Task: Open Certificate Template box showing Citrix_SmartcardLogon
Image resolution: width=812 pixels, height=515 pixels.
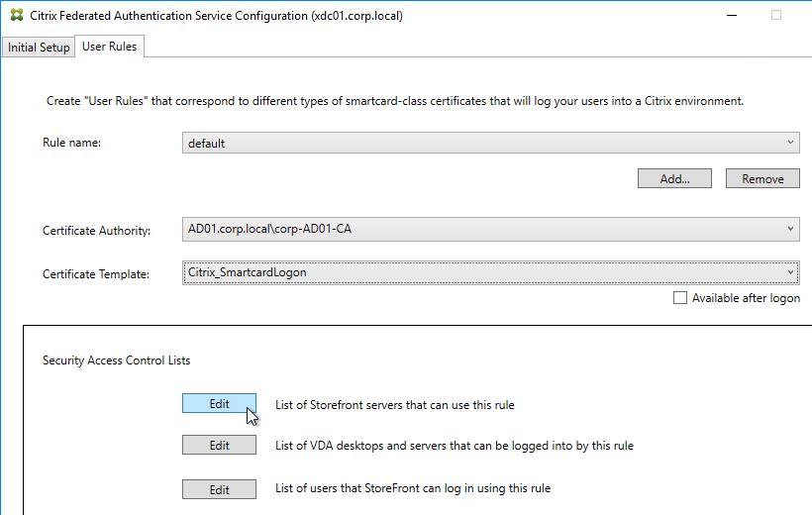Action: pyautogui.click(x=490, y=272)
